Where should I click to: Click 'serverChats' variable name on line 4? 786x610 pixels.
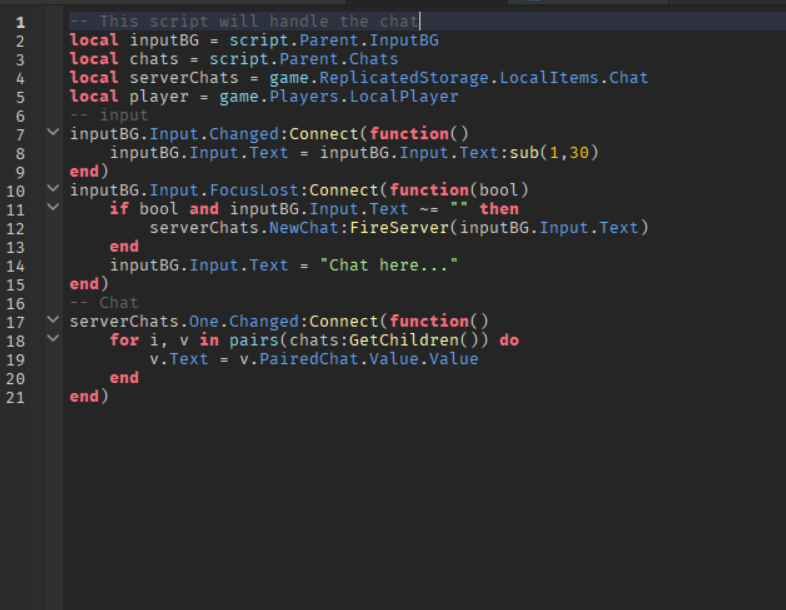tap(184, 78)
